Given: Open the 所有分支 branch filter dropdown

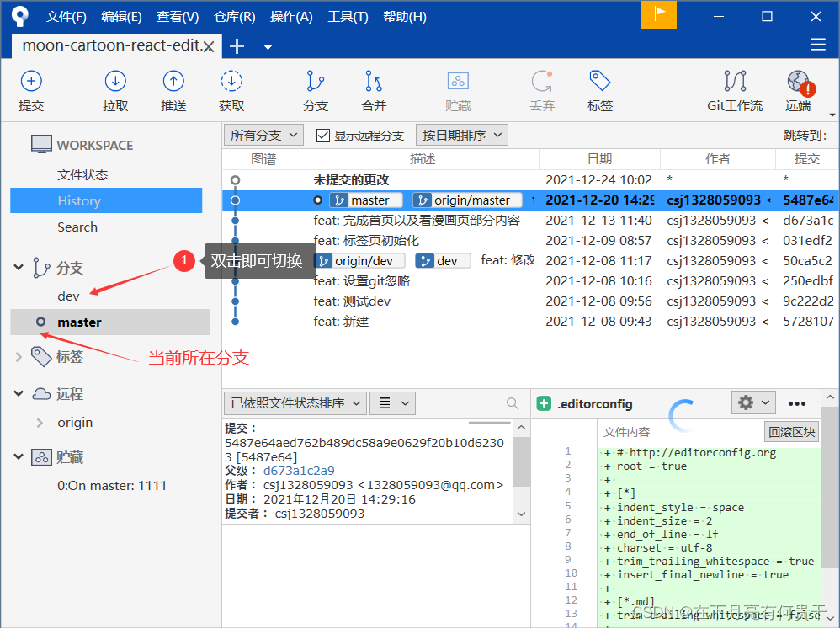Looking at the screenshot, I should click(x=263, y=135).
